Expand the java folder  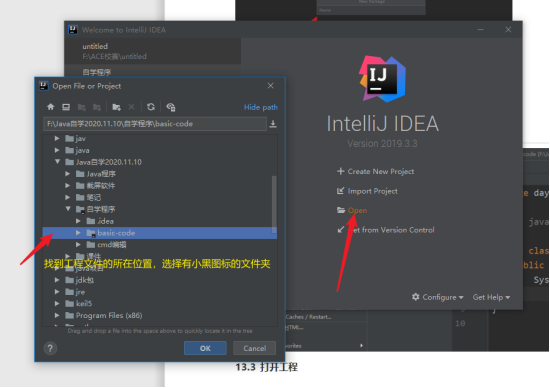coord(57,150)
